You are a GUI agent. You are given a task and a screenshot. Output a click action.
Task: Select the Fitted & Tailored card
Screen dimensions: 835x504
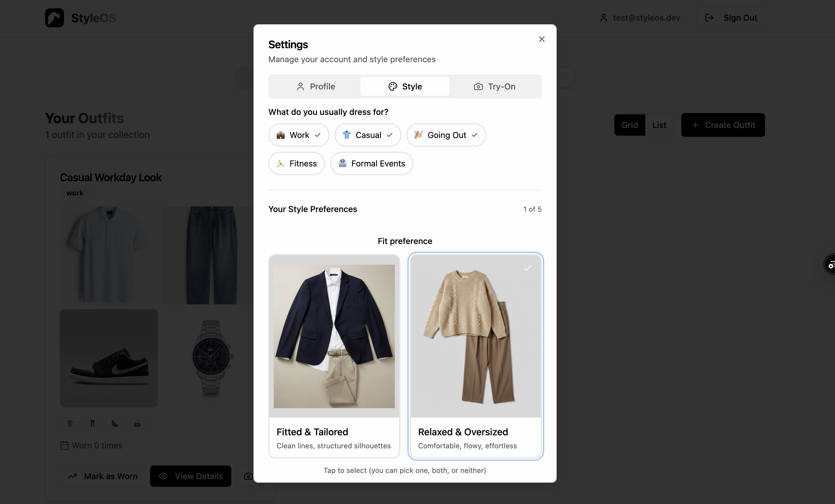click(x=334, y=356)
